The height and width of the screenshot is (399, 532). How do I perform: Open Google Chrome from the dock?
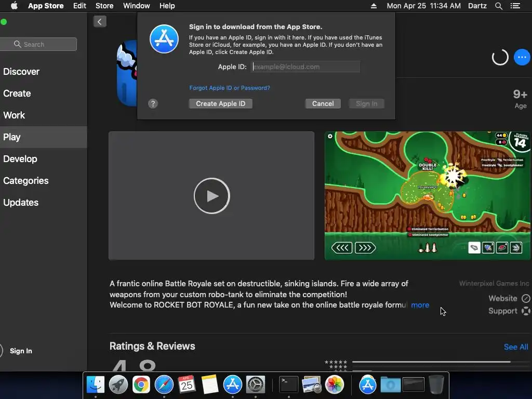[141, 385]
